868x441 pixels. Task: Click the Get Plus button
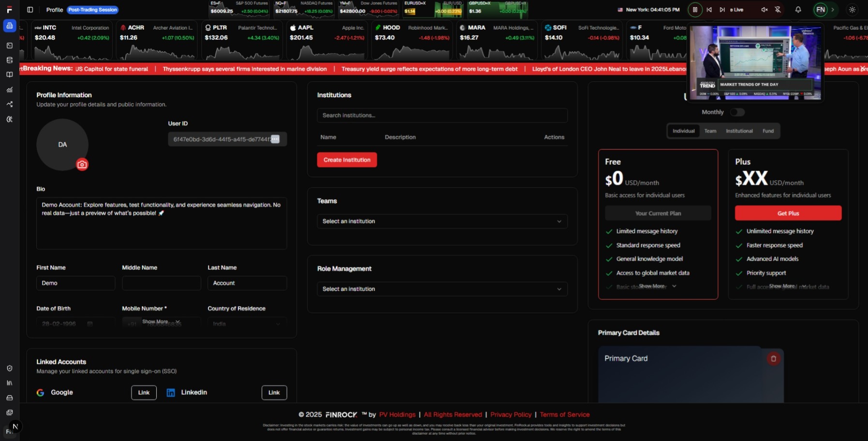point(788,213)
